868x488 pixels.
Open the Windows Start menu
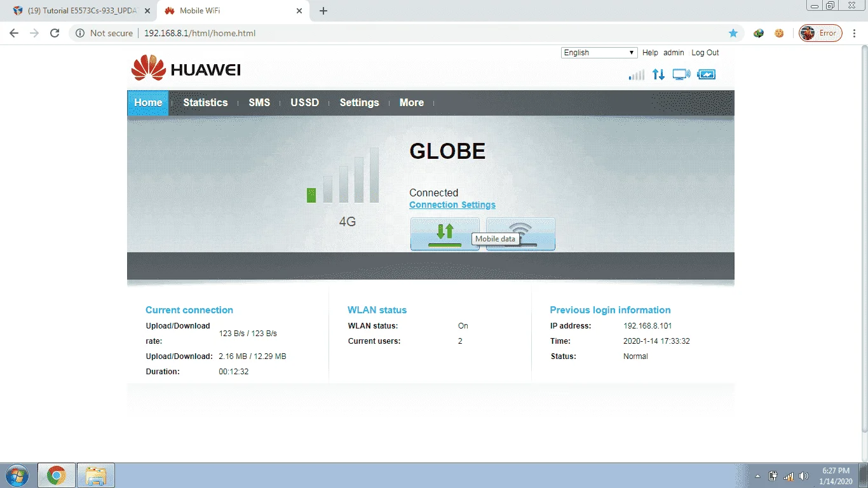[x=17, y=475]
